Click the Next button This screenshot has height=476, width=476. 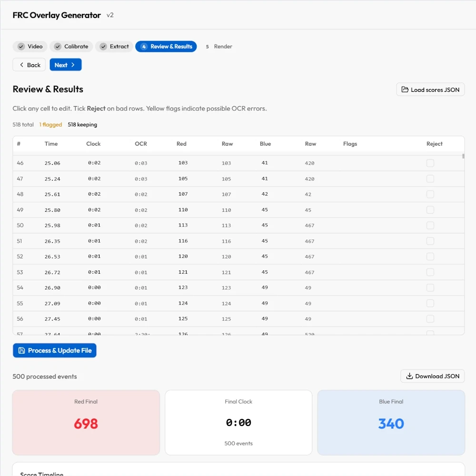pyautogui.click(x=66, y=65)
